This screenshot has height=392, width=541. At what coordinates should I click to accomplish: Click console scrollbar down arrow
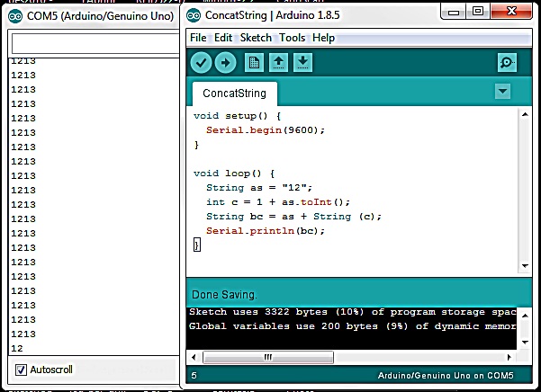point(525,342)
